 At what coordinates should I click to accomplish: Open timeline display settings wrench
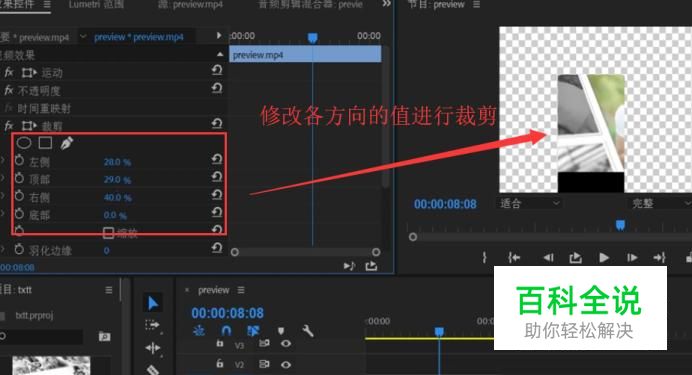tap(308, 330)
